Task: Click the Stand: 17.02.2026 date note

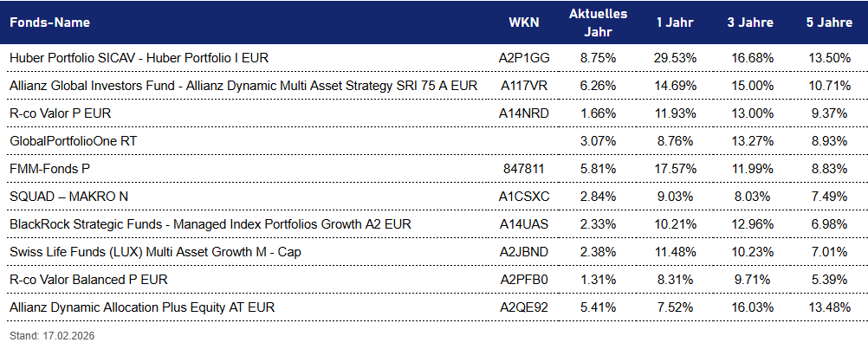Action: click(52, 335)
